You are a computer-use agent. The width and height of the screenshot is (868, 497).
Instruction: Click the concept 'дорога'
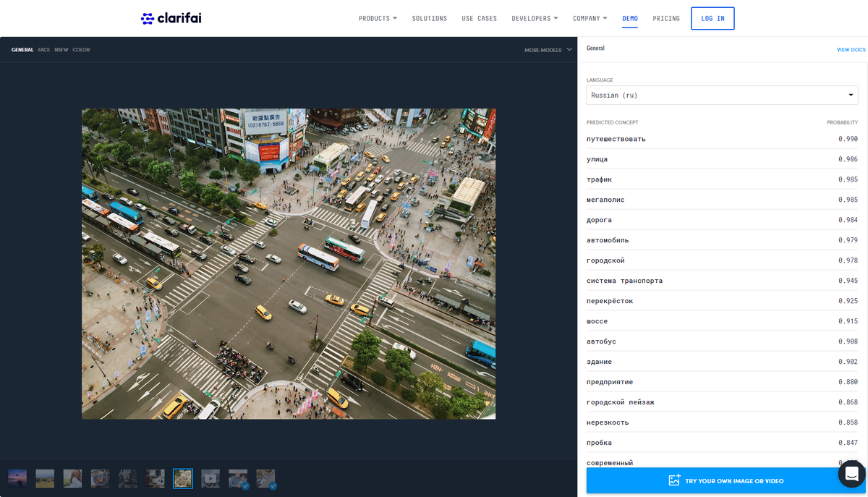click(x=600, y=220)
